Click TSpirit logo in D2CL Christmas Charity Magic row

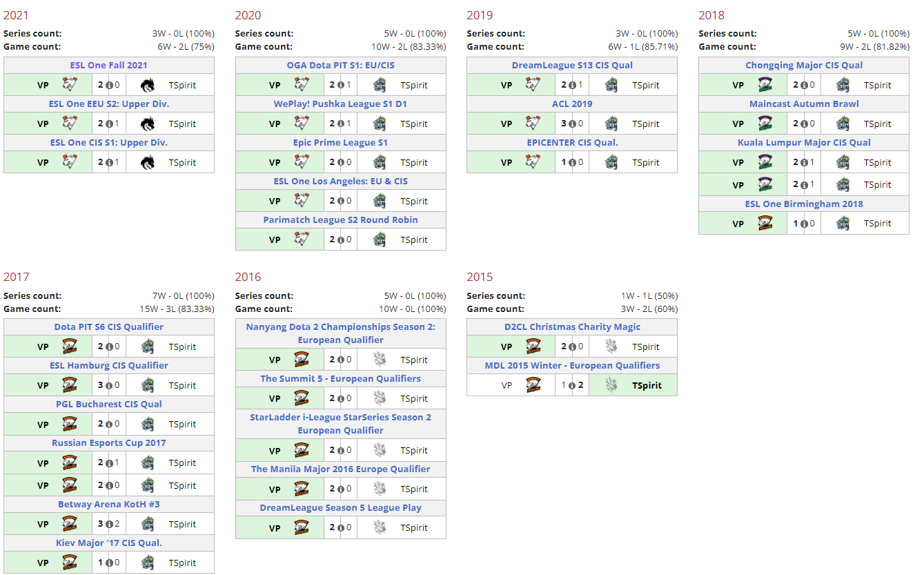[x=611, y=347]
